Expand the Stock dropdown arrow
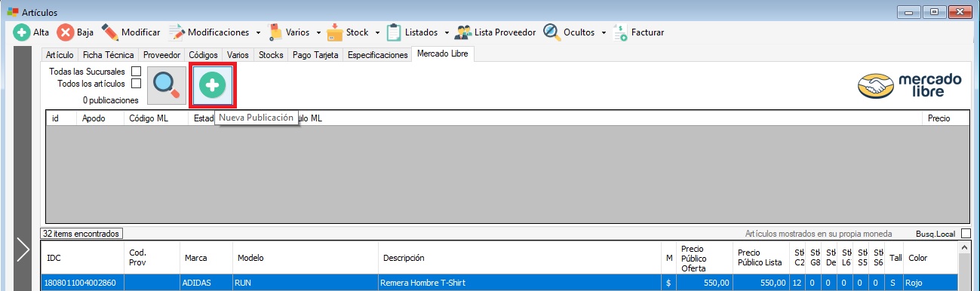The image size is (980, 291). (x=377, y=33)
